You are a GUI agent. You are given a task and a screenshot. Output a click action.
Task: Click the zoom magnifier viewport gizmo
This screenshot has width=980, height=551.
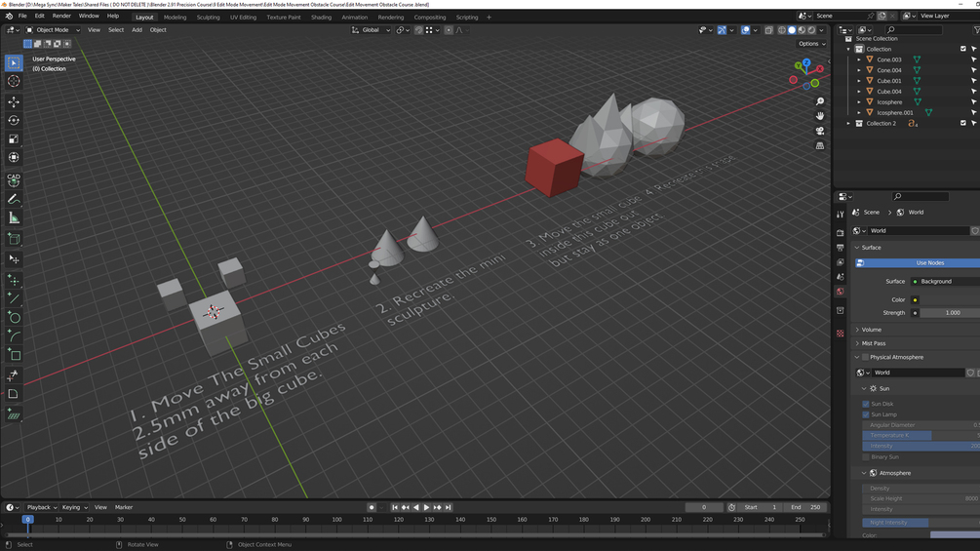[820, 101]
